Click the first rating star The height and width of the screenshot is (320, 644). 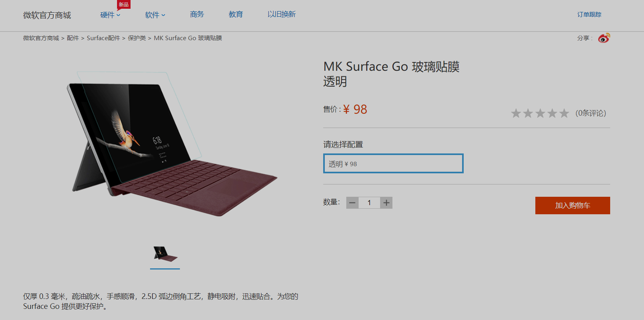(x=516, y=113)
